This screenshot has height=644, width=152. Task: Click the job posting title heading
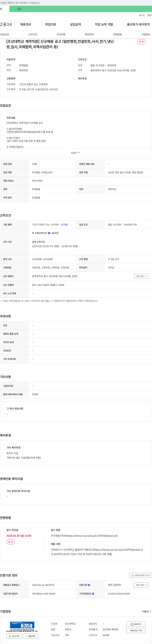(60, 44)
